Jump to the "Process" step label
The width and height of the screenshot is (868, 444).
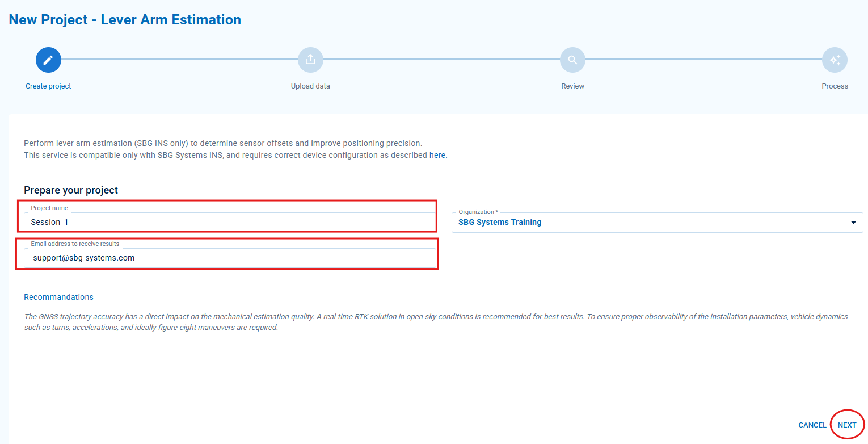click(835, 86)
